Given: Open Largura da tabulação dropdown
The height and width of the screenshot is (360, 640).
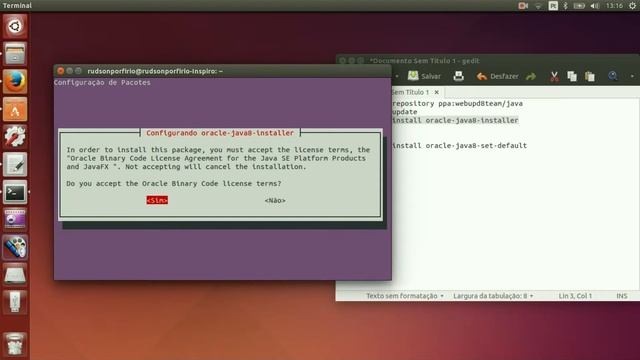Looking at the screenshot, I should point(493,296).
